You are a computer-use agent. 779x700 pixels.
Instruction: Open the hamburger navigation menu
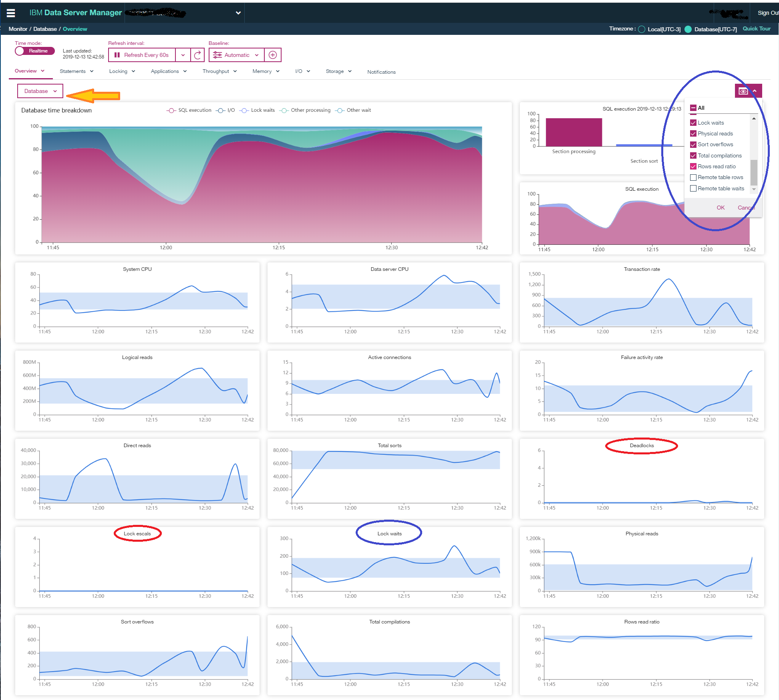coord(11,13)
